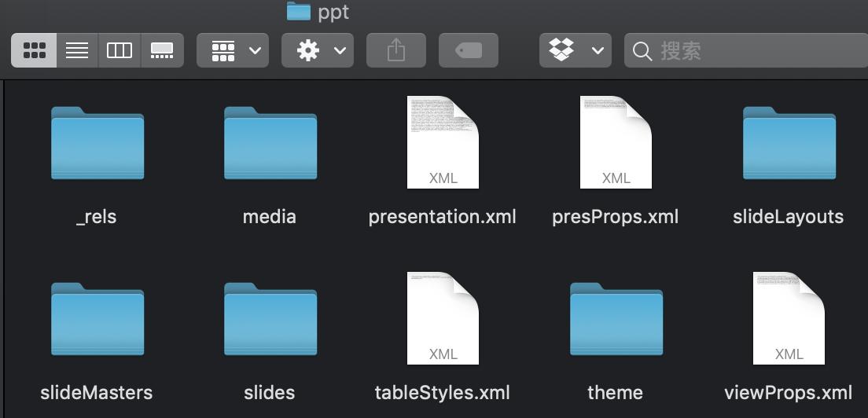868x418 pixels.
Task: Click the viewProps.xml file name
Action: (x=789, y=393)
